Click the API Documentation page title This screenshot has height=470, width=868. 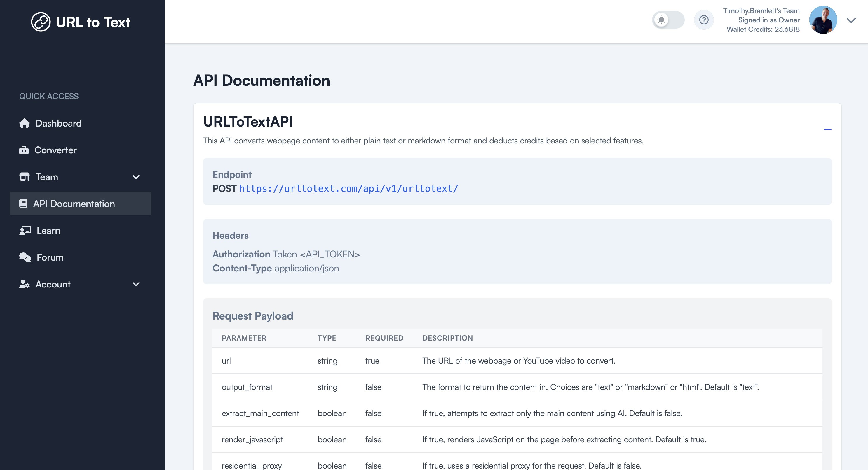[x=262, y=80]
